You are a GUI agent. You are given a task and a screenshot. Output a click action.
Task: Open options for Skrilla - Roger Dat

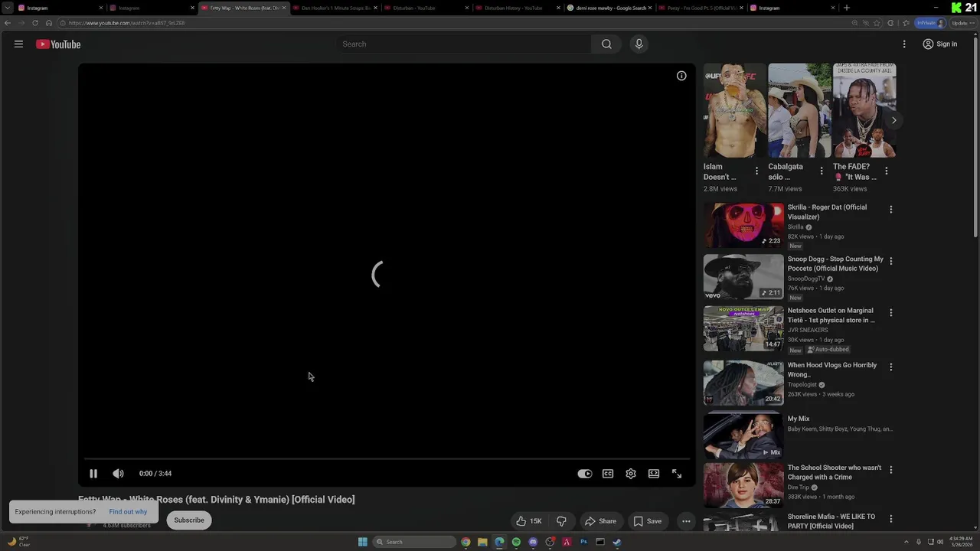click(x=890, y=209)
